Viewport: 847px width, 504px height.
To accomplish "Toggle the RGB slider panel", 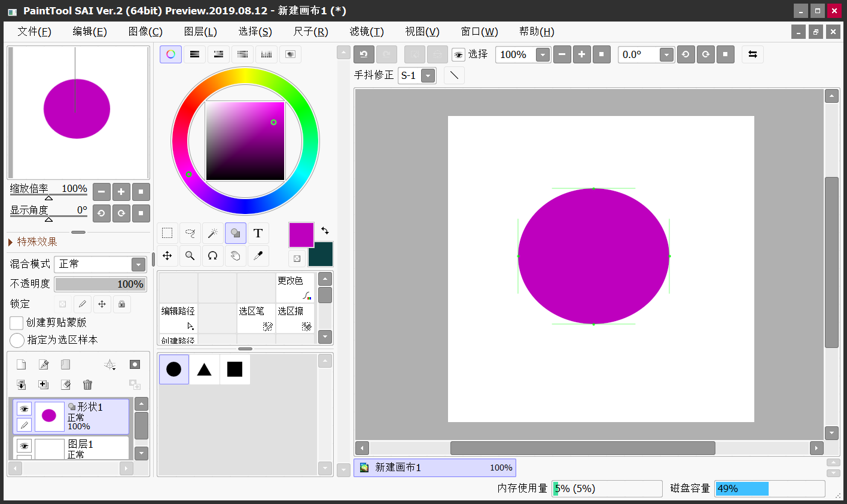I will coord(194,54).
